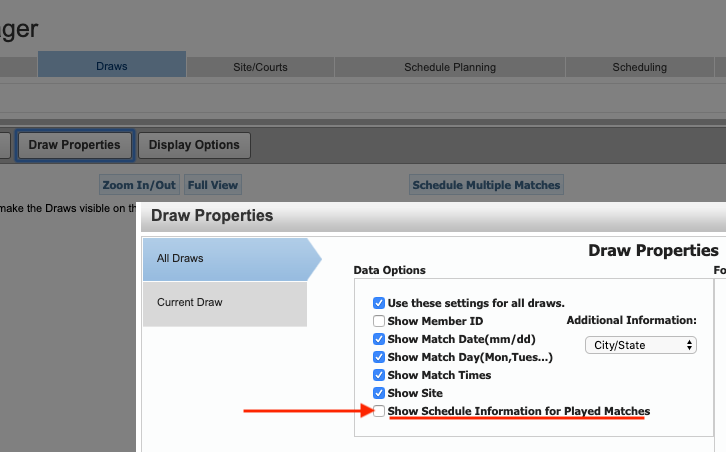Screen dimensions: 726x452
Task: Uncheck Use these settings for all draws
Action: click(x=379, y=303)
